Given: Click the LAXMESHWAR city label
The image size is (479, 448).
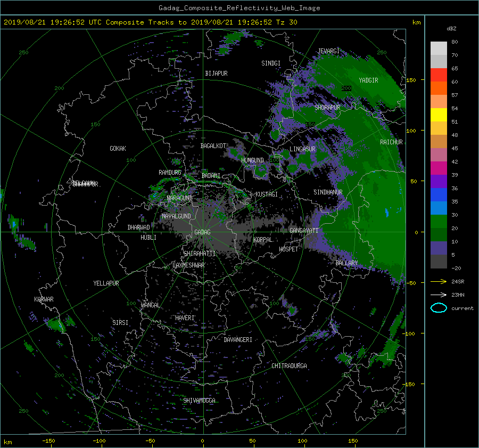Looking at the screenshot, I should click(188, 265).
